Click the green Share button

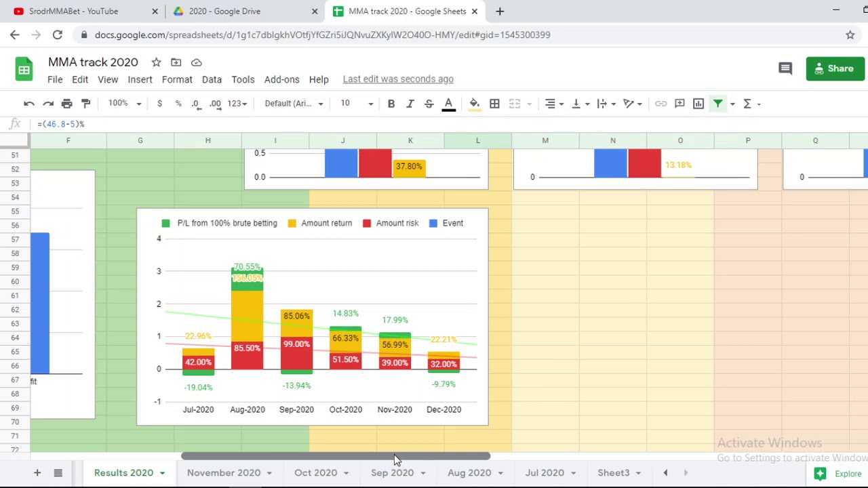(835, 68)
